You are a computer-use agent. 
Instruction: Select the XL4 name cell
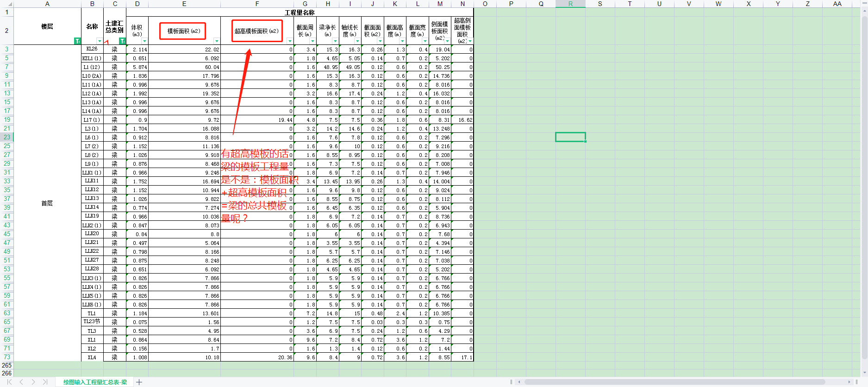coord(92,357)
